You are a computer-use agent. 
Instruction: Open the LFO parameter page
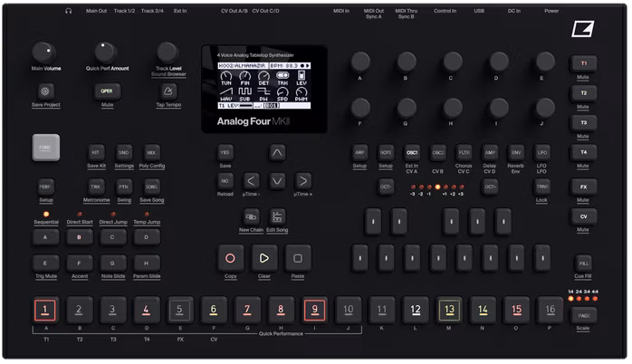click(x=542, y=153)
